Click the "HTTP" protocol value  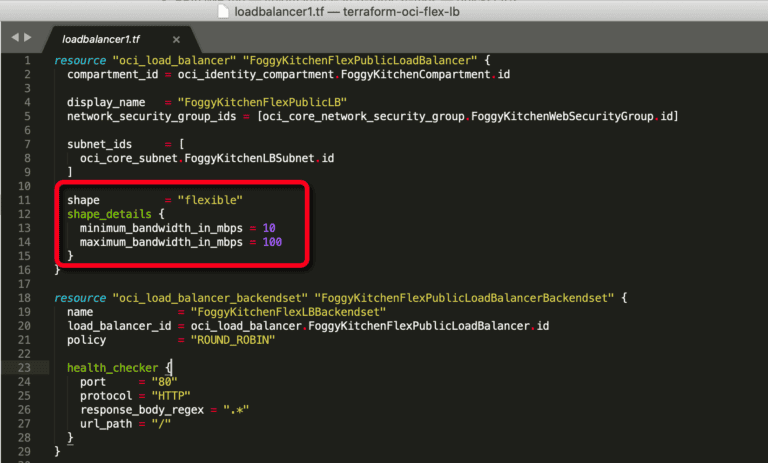pyautogui.click(x=171, y=396)
